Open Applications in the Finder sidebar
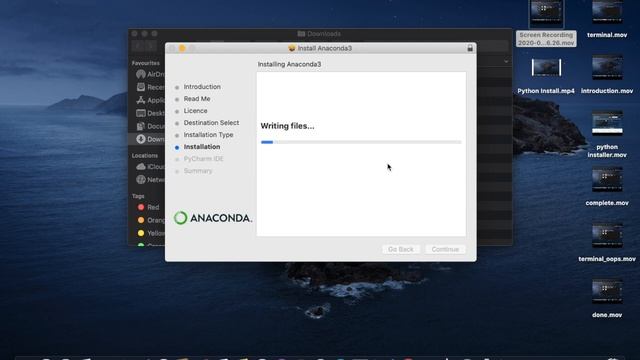This screenshot has height=360, width=640. [151, 100]
